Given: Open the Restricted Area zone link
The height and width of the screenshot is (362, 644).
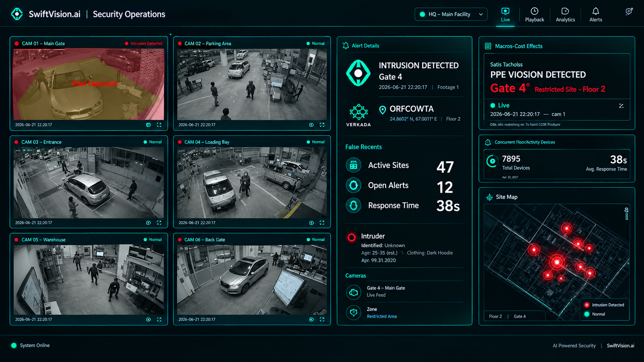Looking at the screenshot, I should [x=382, y=317].
